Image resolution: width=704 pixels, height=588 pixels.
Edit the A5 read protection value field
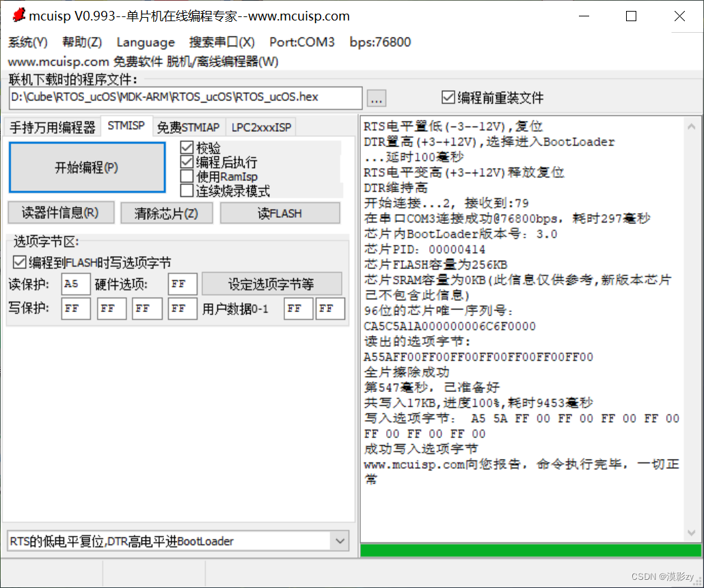tap(75, 283)
